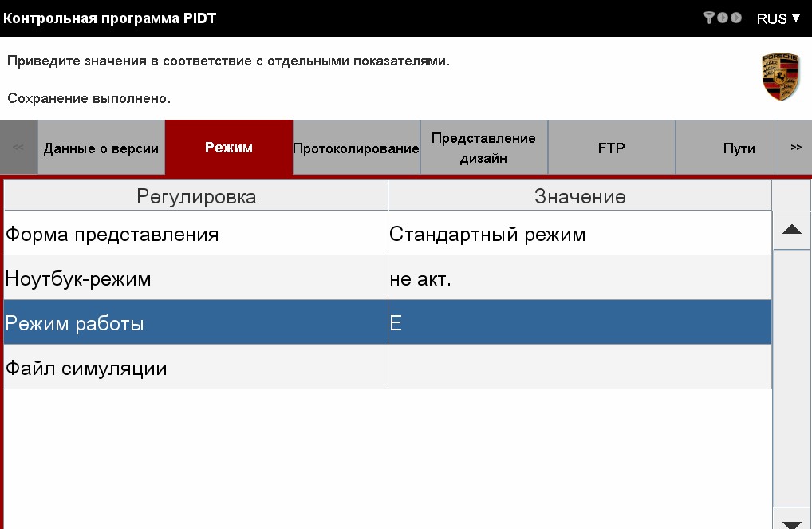Click the Режим работы value 'E'
This screenshot has width=812, height=529.
coord(579,324)
